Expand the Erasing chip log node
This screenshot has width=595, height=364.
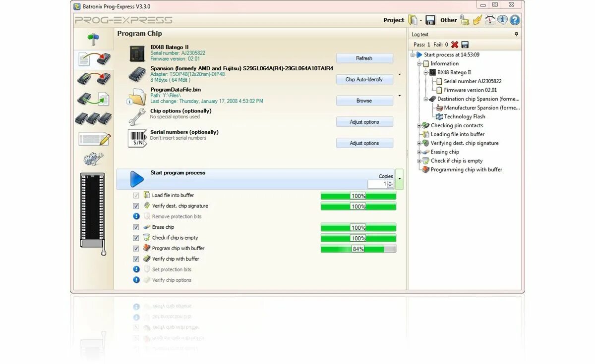(419, 152)
